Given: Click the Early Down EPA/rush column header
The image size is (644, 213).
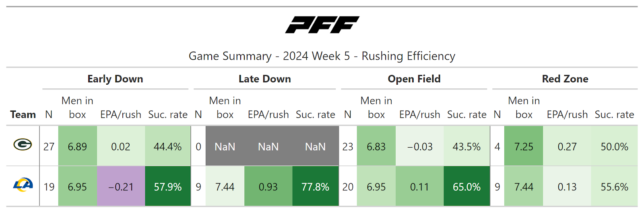Looking at the screenshot, I should tap(121, 115).
